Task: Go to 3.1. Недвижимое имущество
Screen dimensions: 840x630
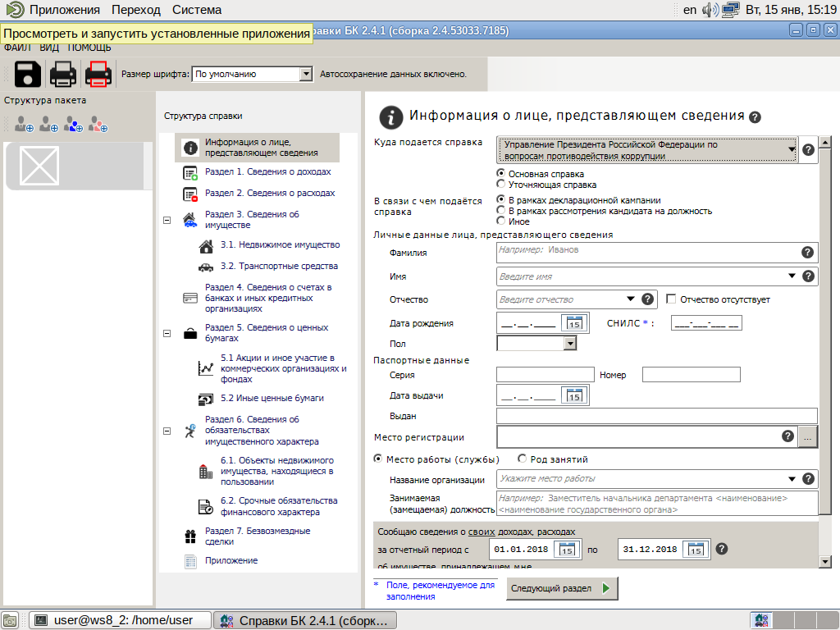Action: [x=281, y=244]
